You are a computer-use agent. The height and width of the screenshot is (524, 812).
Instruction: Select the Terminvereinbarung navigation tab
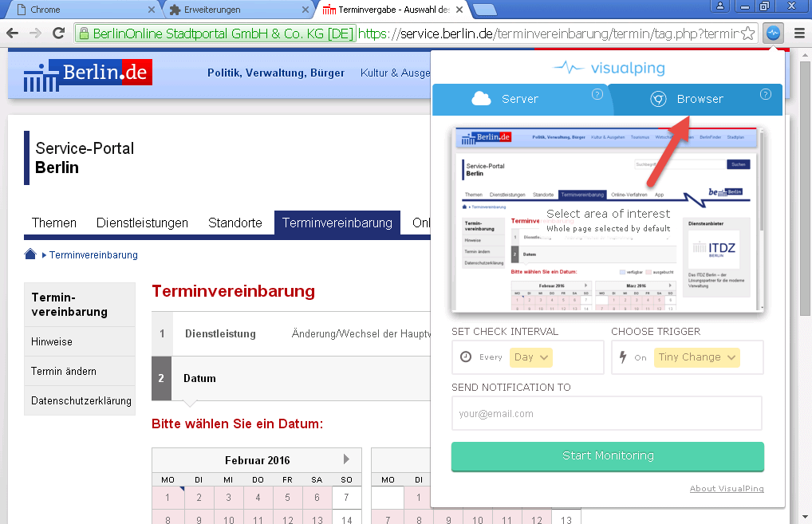[337, 223]
